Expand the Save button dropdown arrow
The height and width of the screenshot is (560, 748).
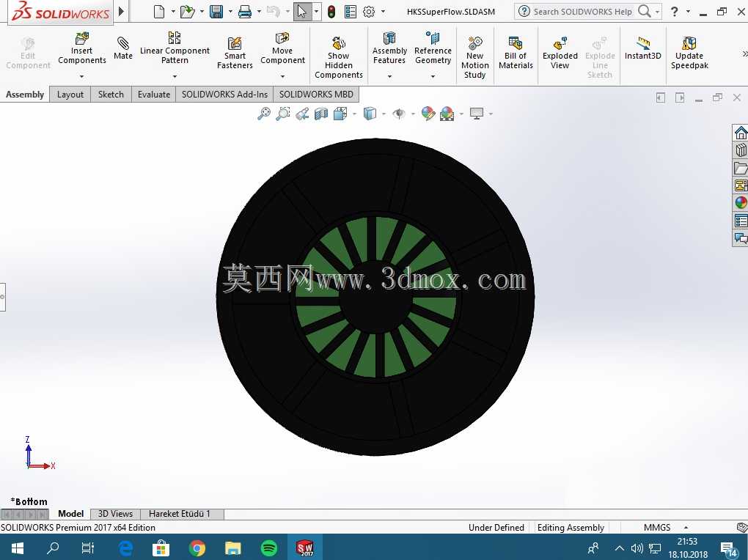(x=230, y=12)
